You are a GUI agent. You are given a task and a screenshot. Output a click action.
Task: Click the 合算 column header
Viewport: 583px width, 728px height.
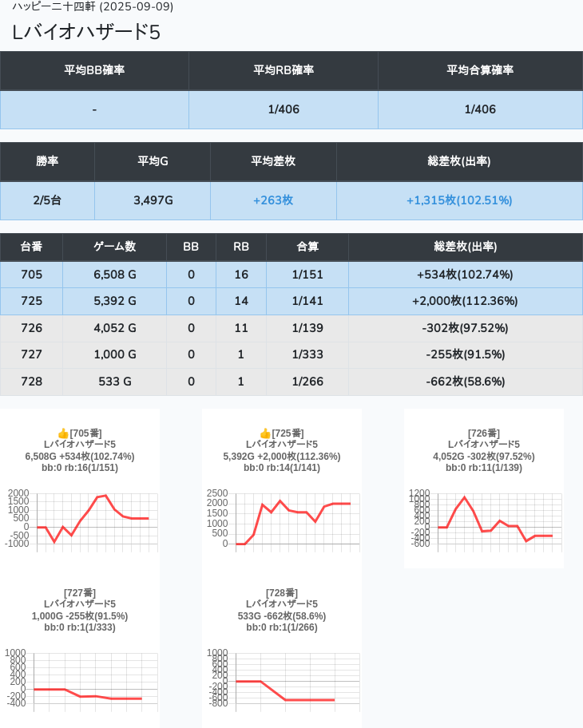(x=307, y=247)
